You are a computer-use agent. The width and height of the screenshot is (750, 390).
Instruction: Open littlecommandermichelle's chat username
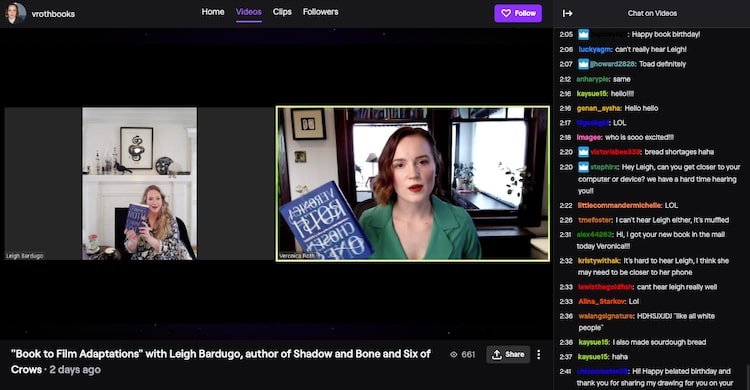pyautogui.click(x=619, y=205)
